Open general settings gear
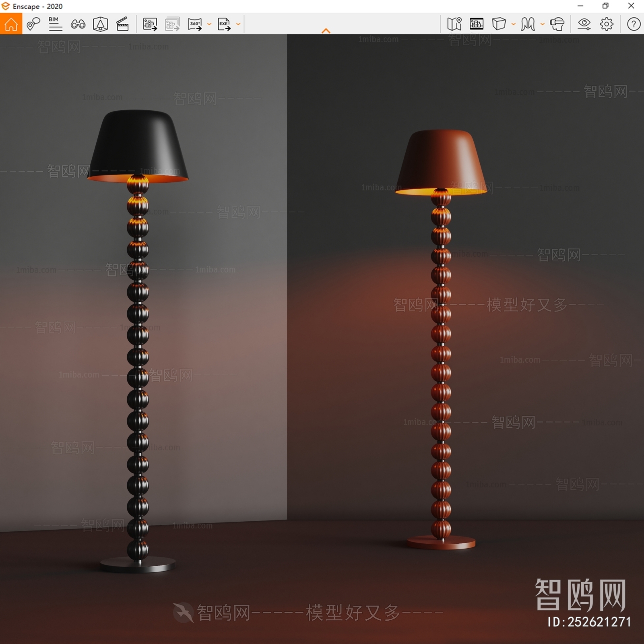 click(x=607, y=24)
